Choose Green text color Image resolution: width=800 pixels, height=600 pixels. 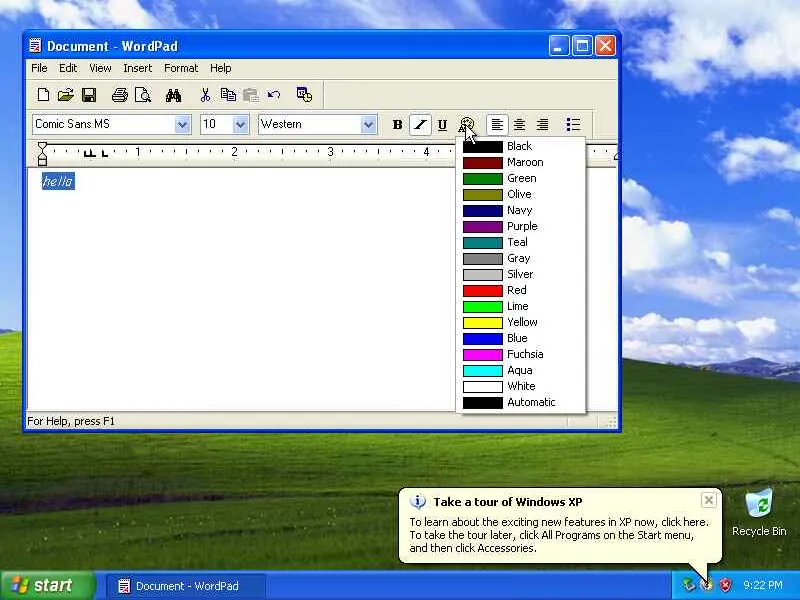520,179
